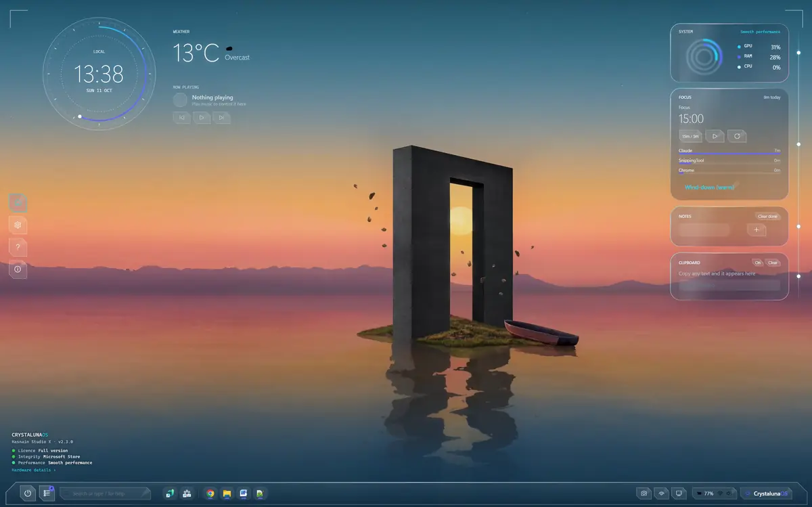Toggle the clipboard On switch
Screen dimensions: 812x507
pos(757,263)
